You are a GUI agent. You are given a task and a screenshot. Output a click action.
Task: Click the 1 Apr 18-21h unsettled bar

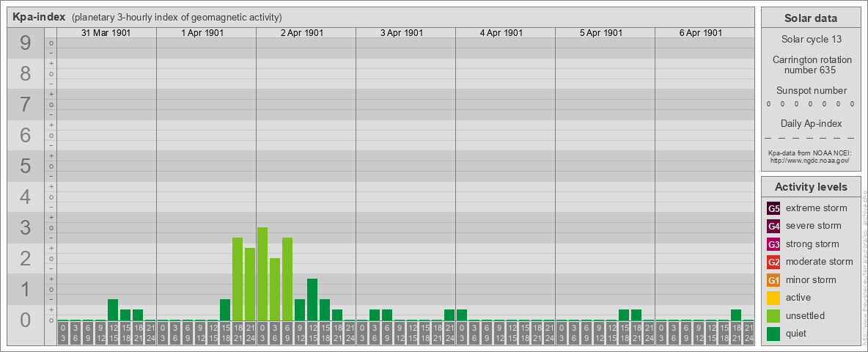238,279
